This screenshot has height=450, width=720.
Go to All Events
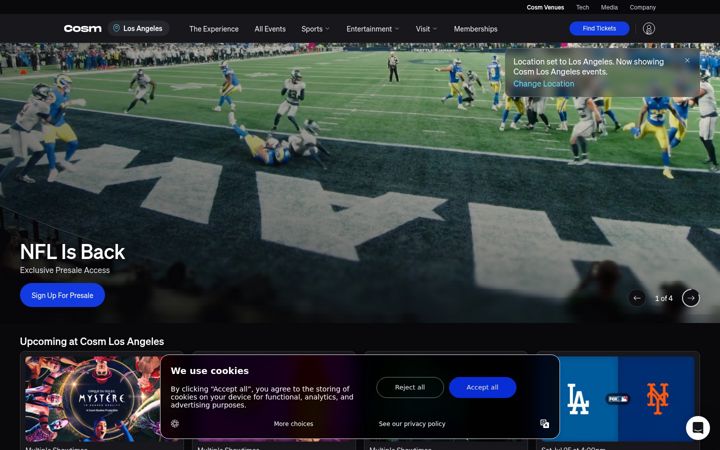click(x=270, y=29)
